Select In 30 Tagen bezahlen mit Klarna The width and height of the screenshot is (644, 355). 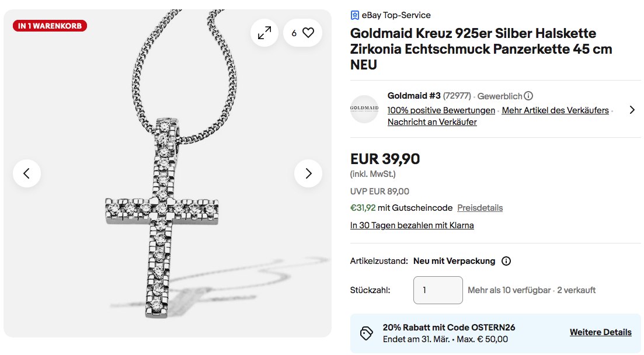pos(412,225)
